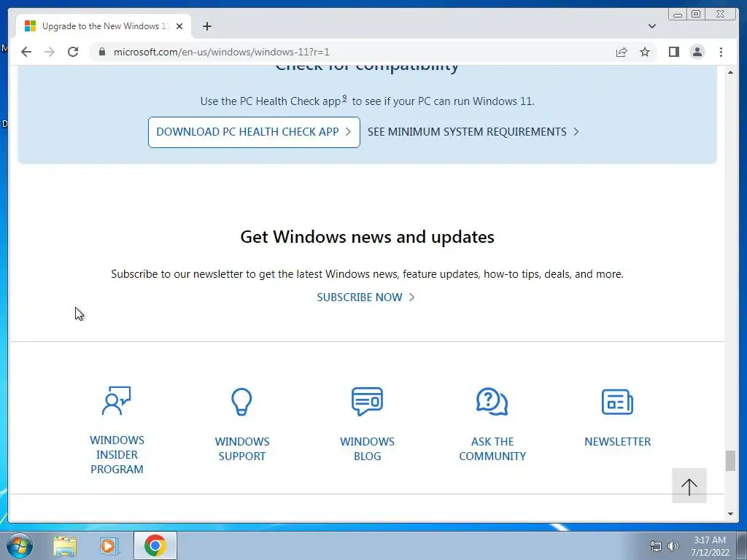Open Windows Blog text link
The height and width of the screenshot is (560, 747).
(367, 448)
